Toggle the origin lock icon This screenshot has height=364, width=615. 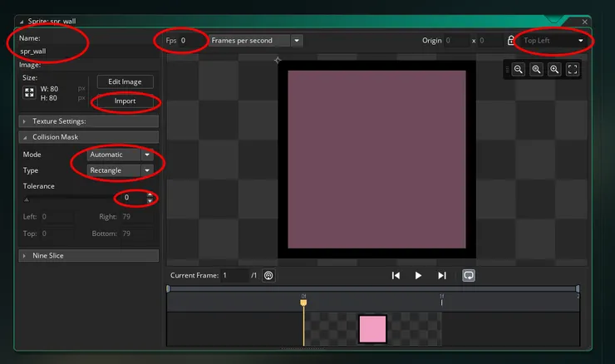[510, 41]
